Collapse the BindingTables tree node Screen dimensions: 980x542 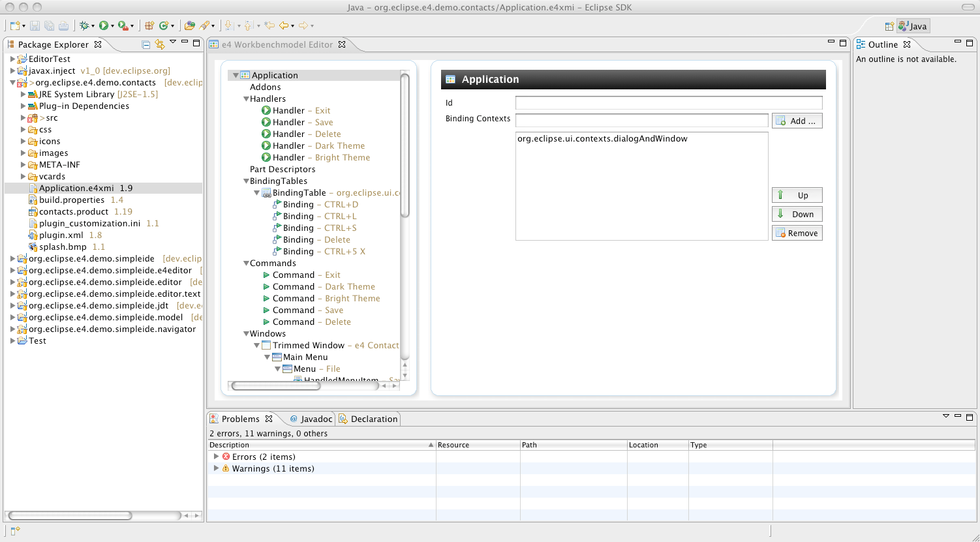pos(246,181)
